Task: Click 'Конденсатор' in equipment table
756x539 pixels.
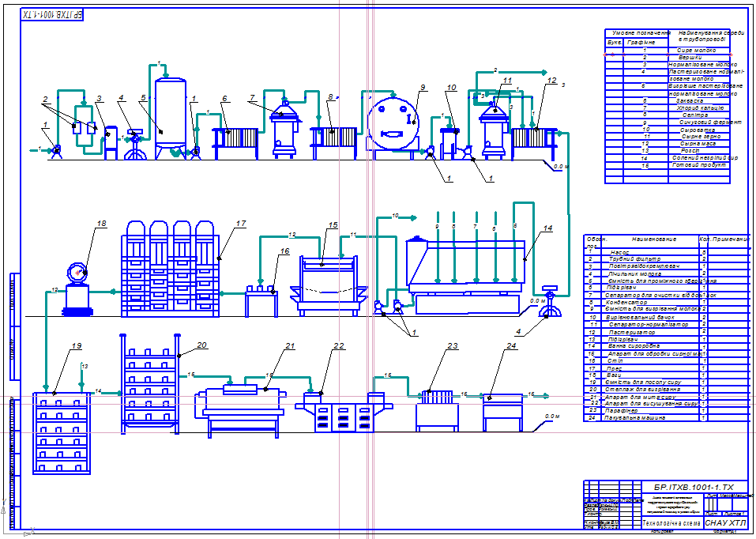Action: [626, 303]
